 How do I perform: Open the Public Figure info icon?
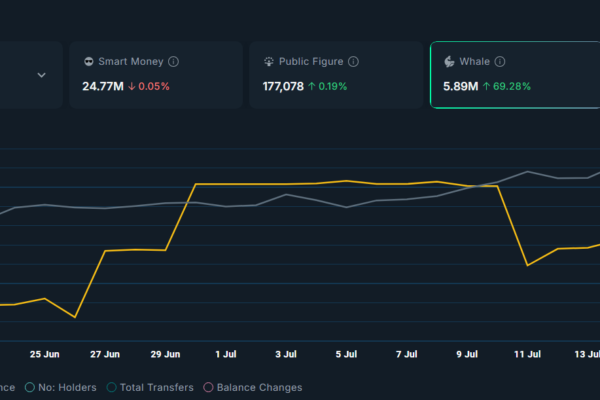(353, 61)
